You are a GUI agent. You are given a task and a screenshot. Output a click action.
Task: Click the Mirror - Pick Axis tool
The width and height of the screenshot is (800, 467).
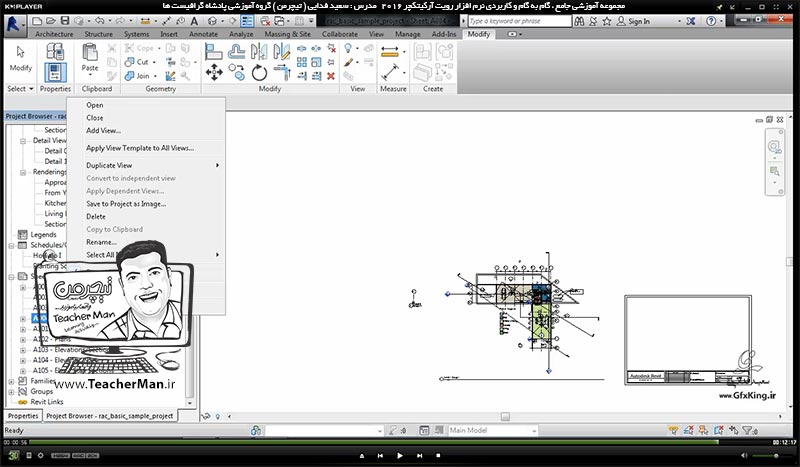259,51
